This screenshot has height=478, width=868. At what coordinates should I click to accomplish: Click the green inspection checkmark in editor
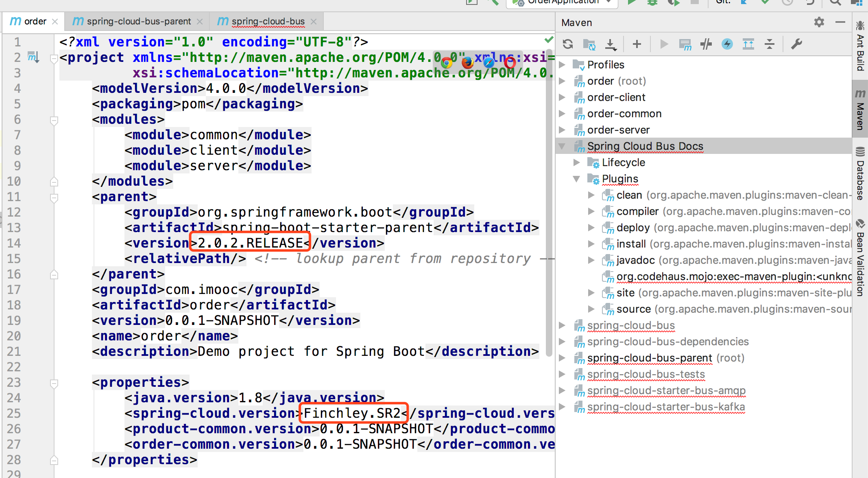click(x=549, y=40)
